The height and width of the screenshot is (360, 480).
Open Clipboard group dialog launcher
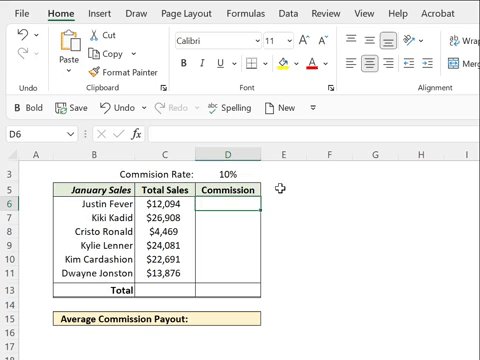(164, 88)
